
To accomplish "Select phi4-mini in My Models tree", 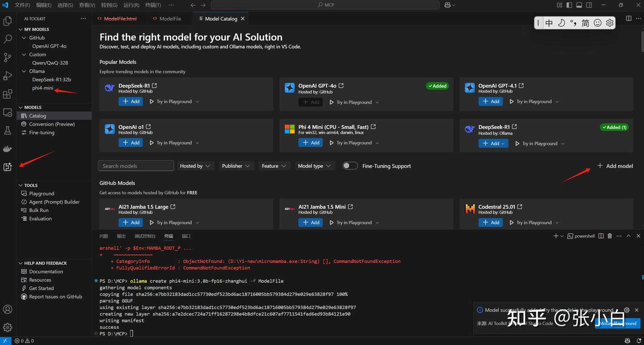I will pyautogui.click(x=42, y=88).
